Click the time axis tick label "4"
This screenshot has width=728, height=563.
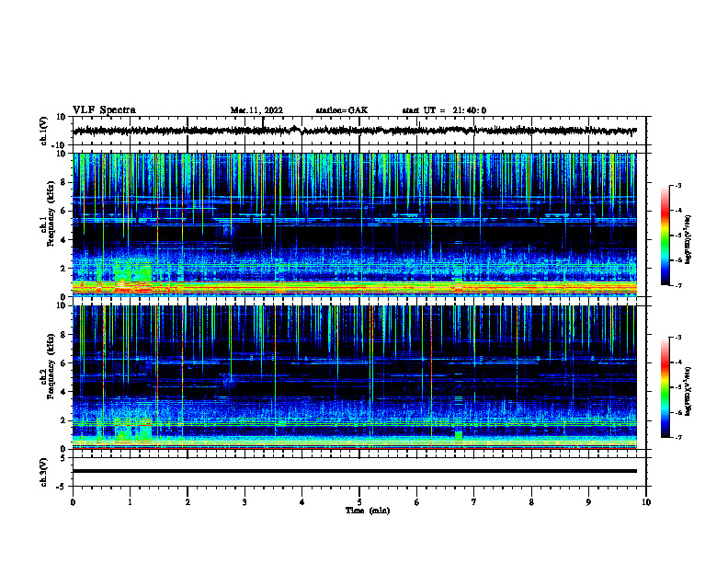coord(301,502)
